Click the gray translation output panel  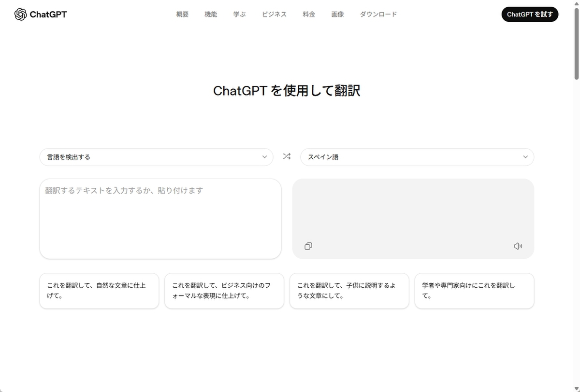(x=413, y=219)
